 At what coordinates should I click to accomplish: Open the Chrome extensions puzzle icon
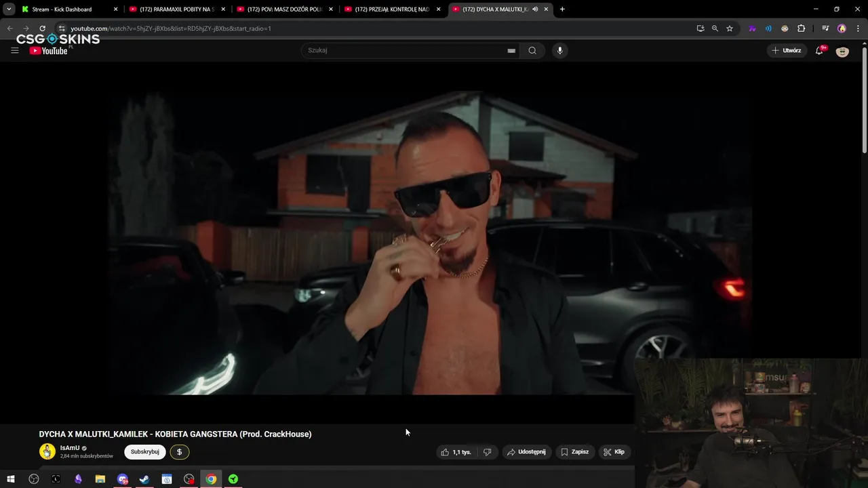(801, 28)
